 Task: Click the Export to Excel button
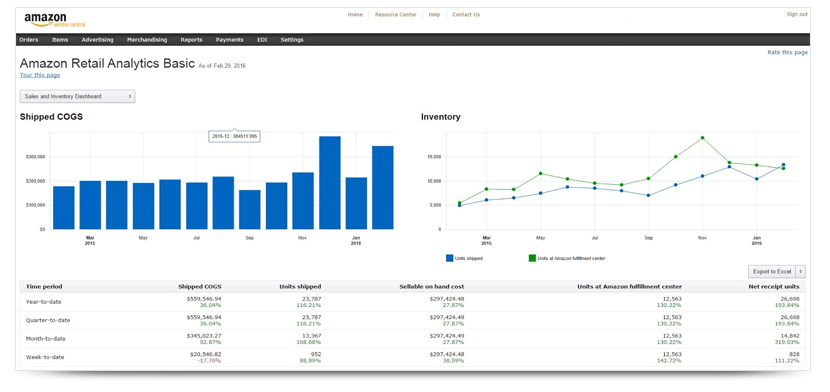coord(772,271)
